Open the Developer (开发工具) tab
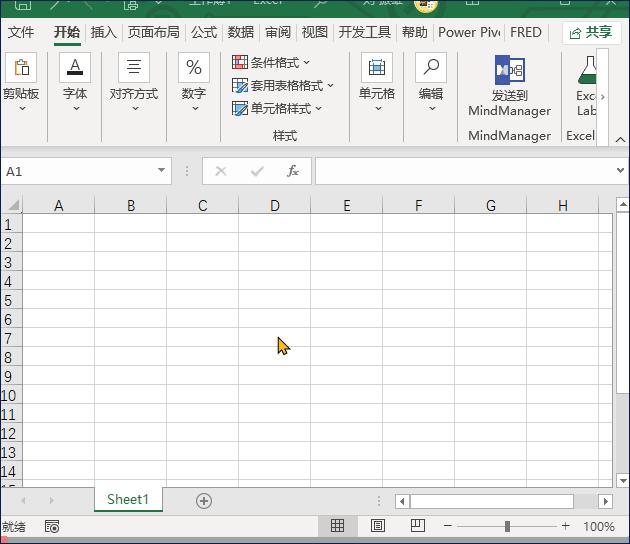The height and width of the screenshot is (544, 630). click(x=364, y=32)
